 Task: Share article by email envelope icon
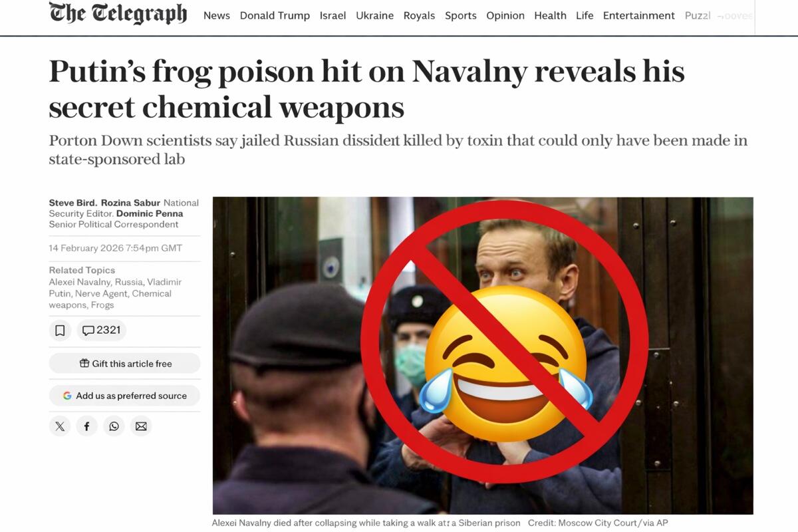click(x=141, y=426)
